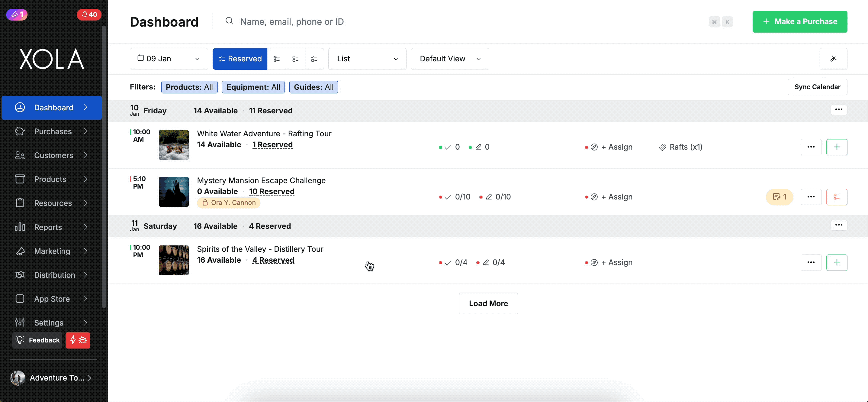868x402 pixels.
Task: Open the 10 Reserved link for Mystery Mansion
Action: (x=272, y=192)
